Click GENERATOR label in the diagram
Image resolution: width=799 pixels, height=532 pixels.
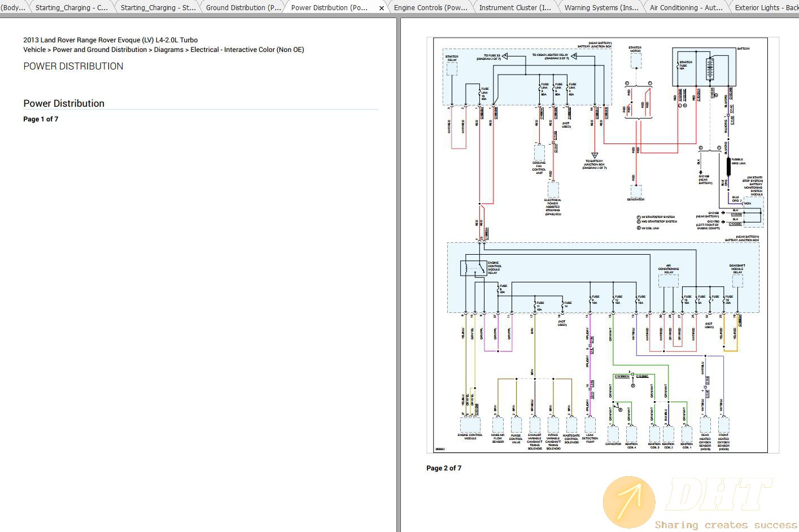pyautogui.click(x=635, y=199)
